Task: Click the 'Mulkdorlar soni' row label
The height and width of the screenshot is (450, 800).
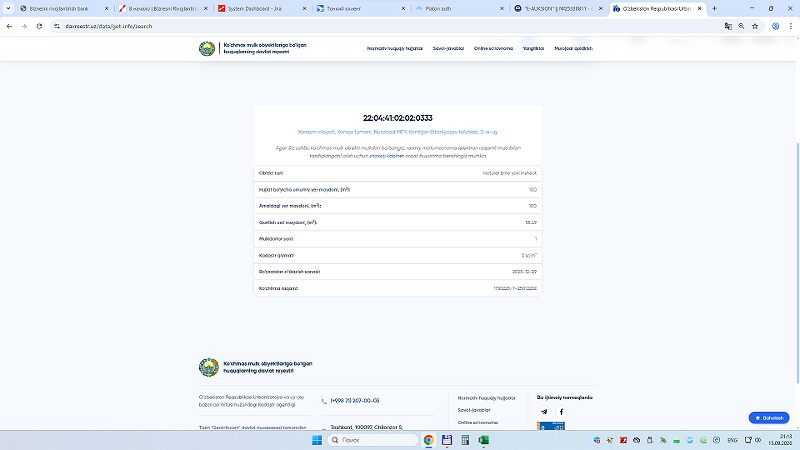Action: (x=276, y=239)
